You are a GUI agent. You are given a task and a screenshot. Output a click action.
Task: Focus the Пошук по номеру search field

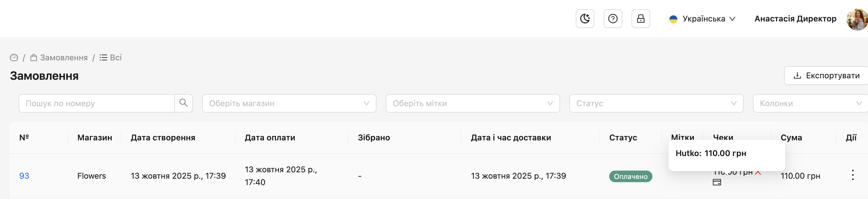pos(97,103)
